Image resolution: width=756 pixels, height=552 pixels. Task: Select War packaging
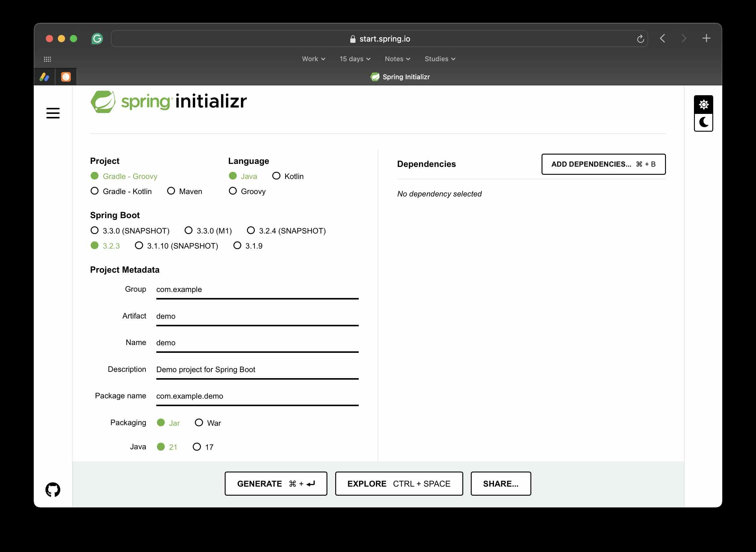coord(199,423)
